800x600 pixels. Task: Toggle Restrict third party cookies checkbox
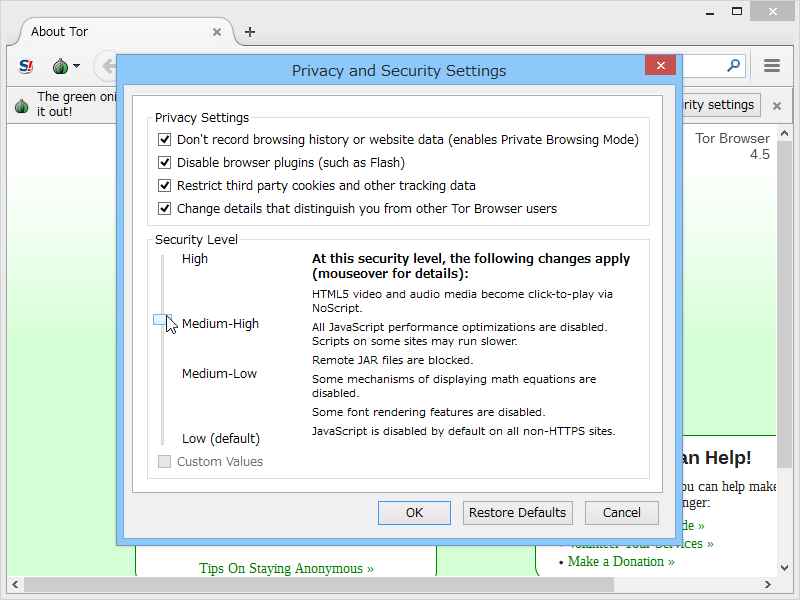point(164,185)
